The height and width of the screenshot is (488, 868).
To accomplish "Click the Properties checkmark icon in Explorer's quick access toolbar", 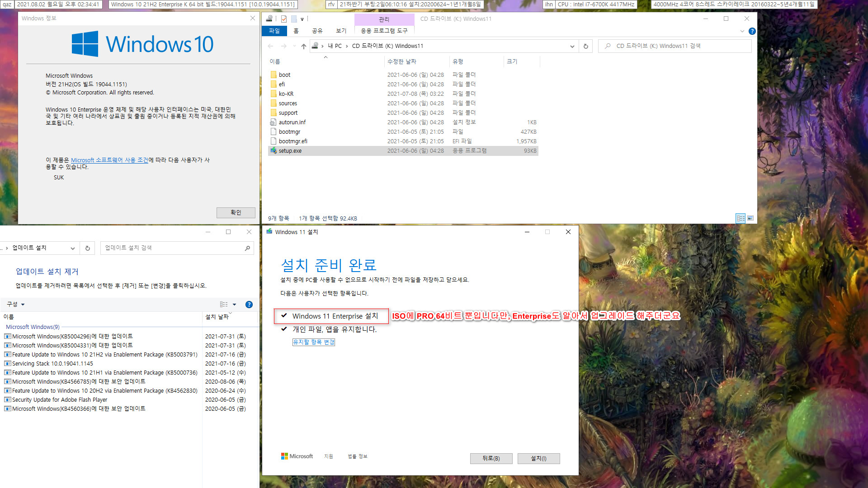I will (x=284, y=19).
